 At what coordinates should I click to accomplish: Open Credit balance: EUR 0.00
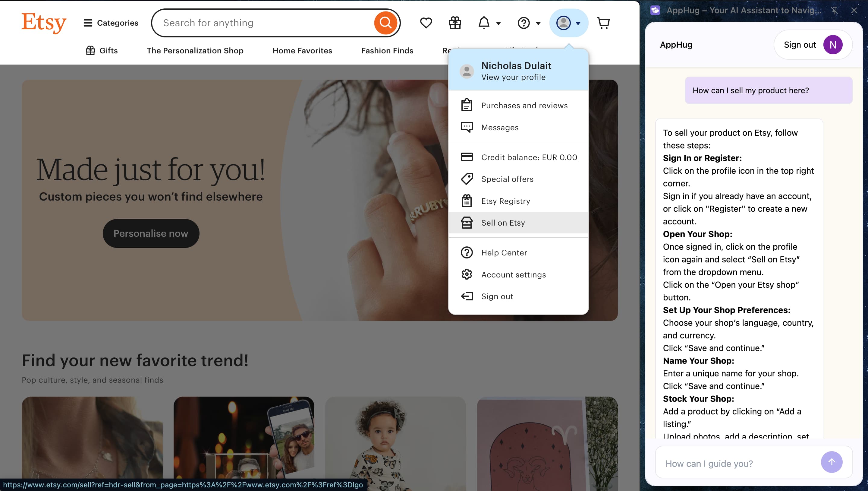click(519, 157)
